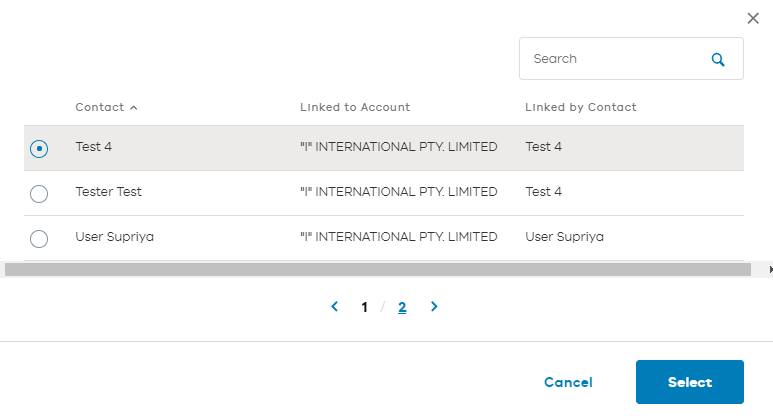Toggle the Contact column sort arrow

(x=134, y=107)
